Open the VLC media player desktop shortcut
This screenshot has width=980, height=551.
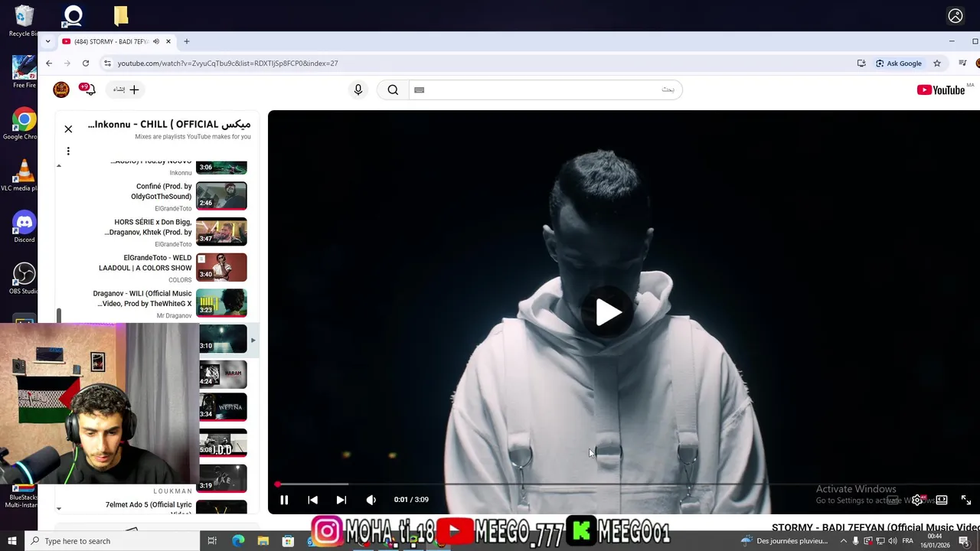point(24,176)
